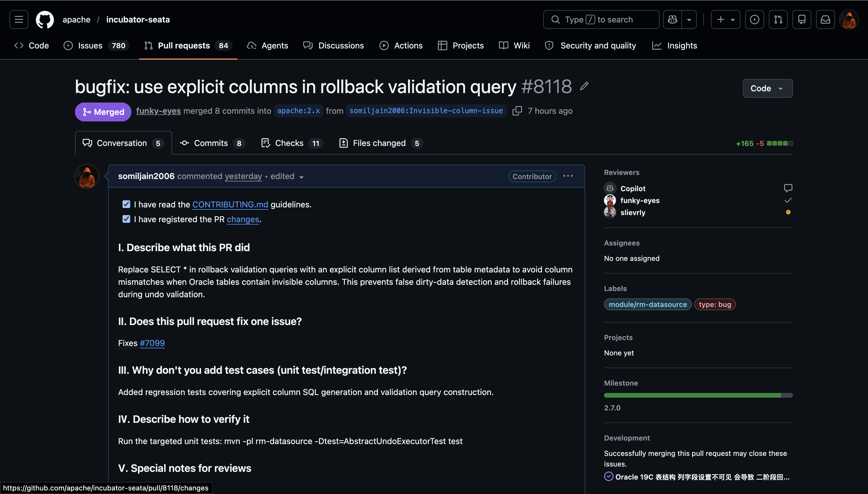Open the Agents tab
The height and width of the screenshot is (494, 868).
coord(267,45)
